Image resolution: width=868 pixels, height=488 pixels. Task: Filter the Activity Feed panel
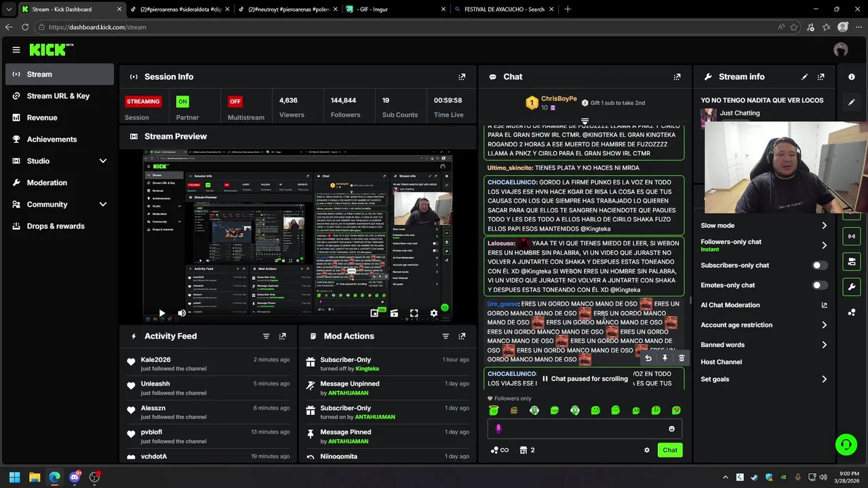266,336
